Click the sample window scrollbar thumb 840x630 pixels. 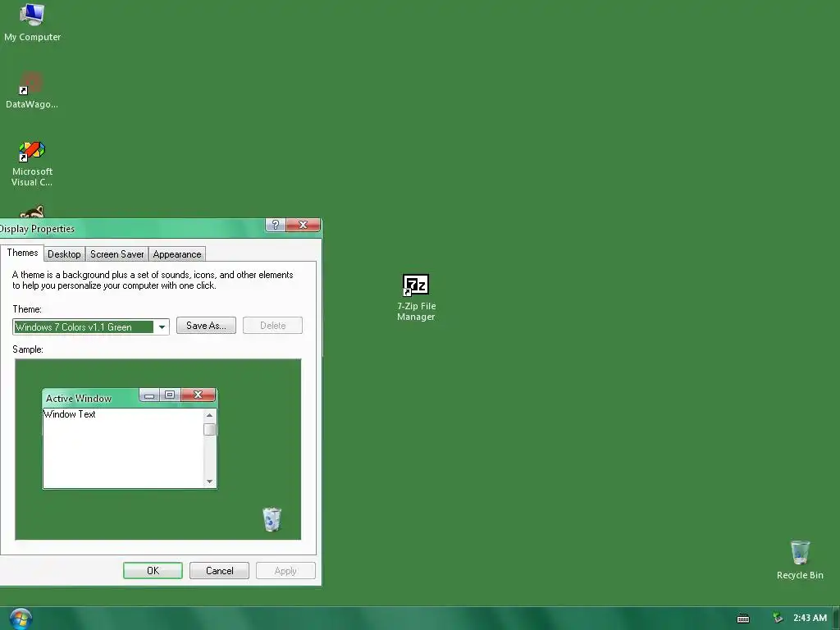(x=209, y=429)
